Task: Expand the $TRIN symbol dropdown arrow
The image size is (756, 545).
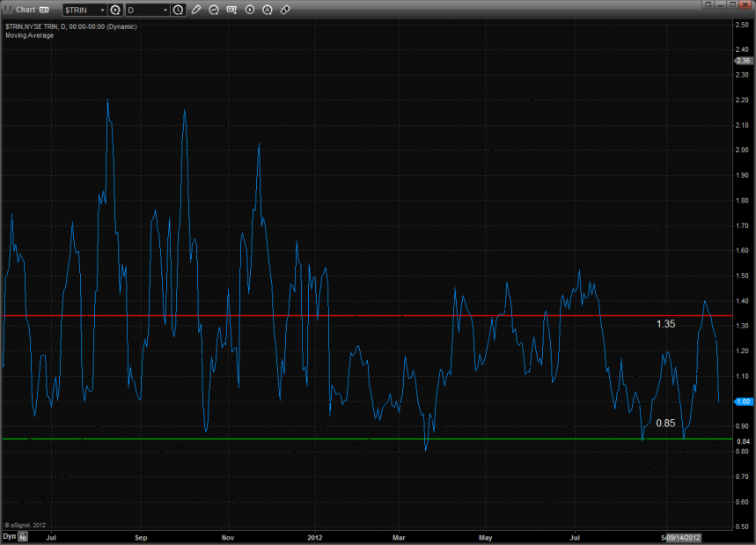Action: click(101, 10)
